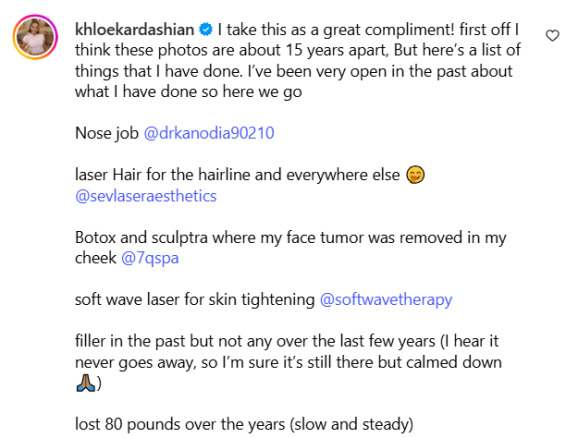The image size is (566, 438).
Task: Click the "soft wave laser for skin tightening" text
Action: point(195,300)
